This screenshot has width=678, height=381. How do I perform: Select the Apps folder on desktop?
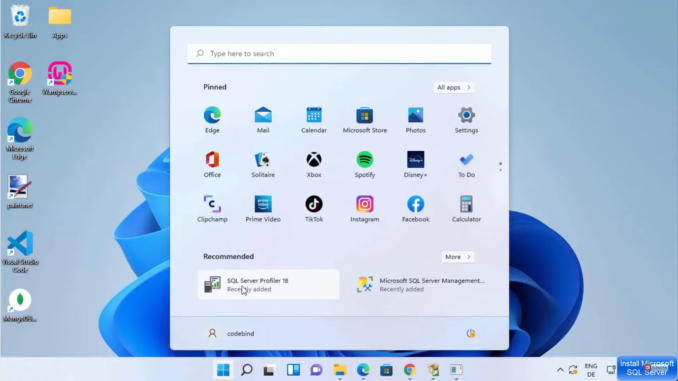pos(60,22)
